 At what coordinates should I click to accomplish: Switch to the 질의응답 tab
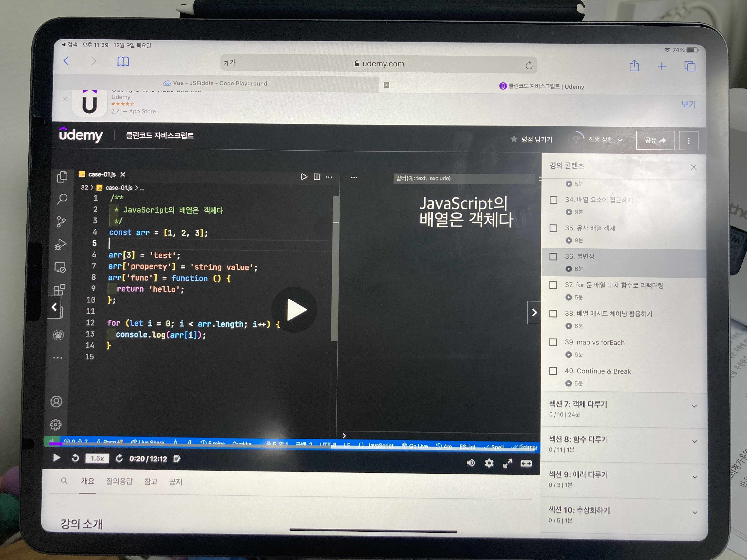tap(119, 481)
